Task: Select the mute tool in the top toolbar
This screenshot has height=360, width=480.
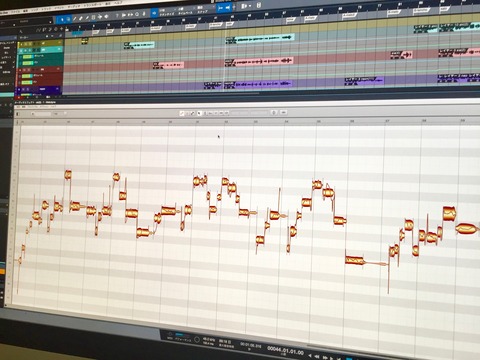Action: click(93, 17)
